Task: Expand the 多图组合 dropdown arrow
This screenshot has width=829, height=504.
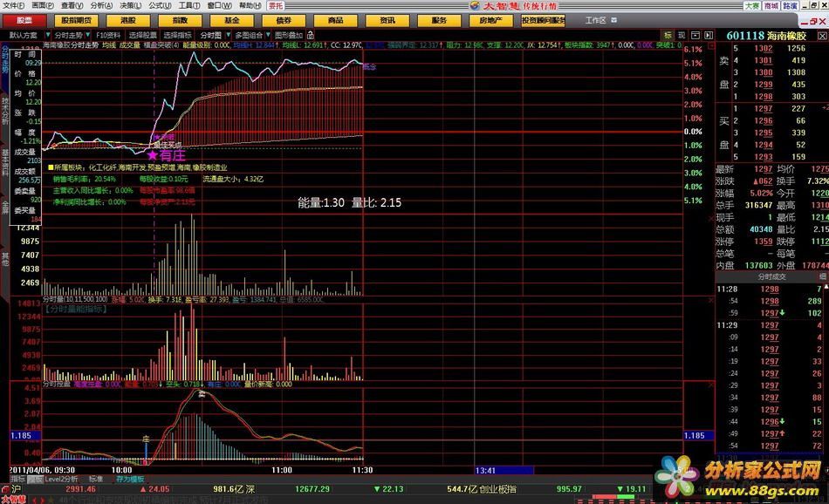Action: point(268,35)
